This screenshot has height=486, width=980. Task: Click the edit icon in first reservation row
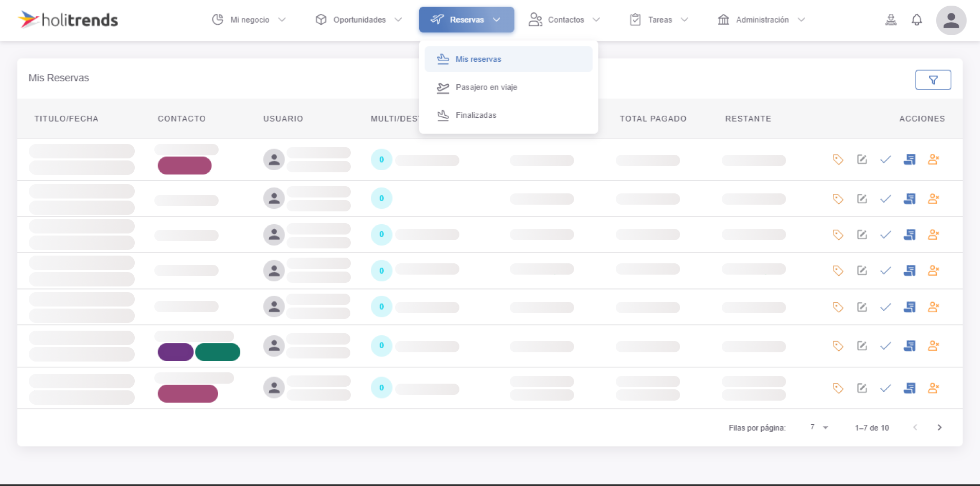[x=862, y=159]
